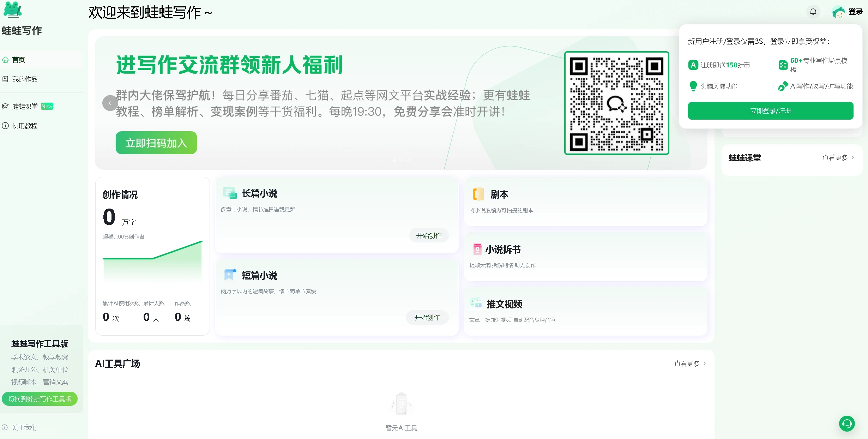
Task: Click the QR code image
Action: [x=616, y=103]
